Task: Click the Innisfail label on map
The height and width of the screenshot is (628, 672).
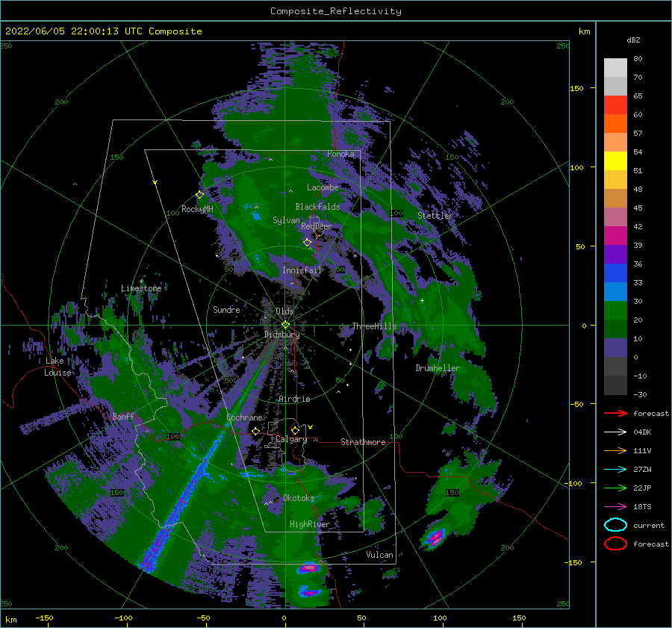Action: point(302,270)
